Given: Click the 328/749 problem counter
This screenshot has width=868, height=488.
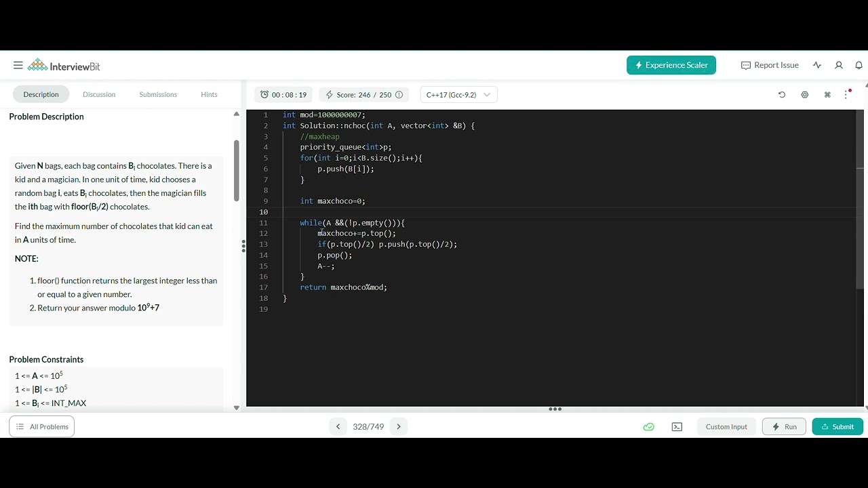Looking at the screenshot, I should (x=368, y=426).
